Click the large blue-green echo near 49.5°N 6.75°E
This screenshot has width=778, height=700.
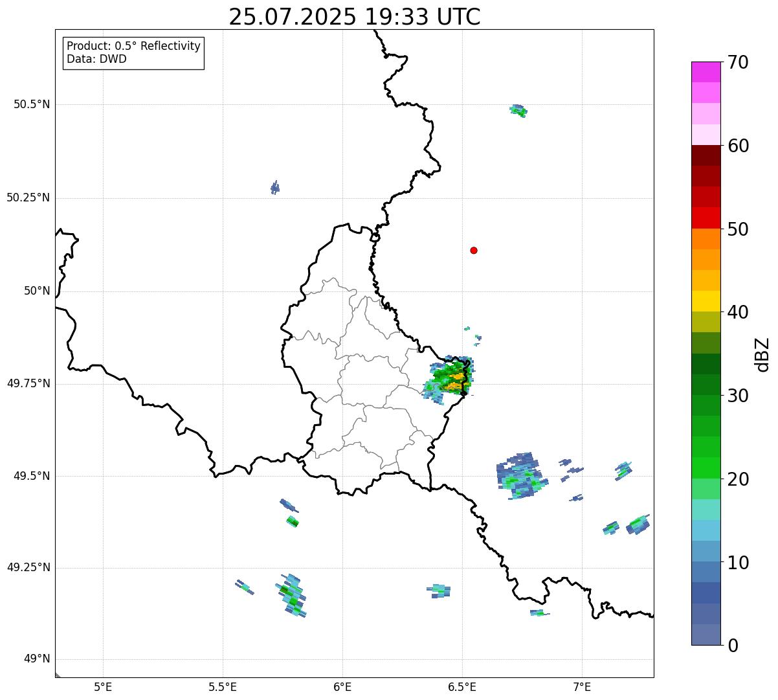point(522,476)
